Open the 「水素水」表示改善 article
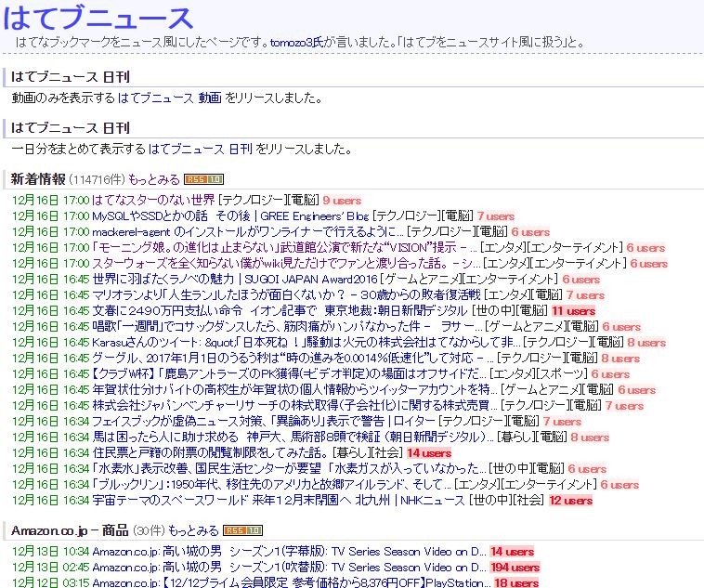Screen dimensions: 704x588 tap(289, 468)
